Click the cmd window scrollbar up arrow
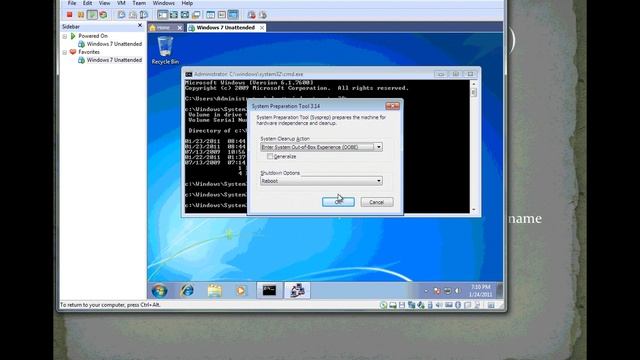This screenshot has height=360, width=640. coord(473,84)
